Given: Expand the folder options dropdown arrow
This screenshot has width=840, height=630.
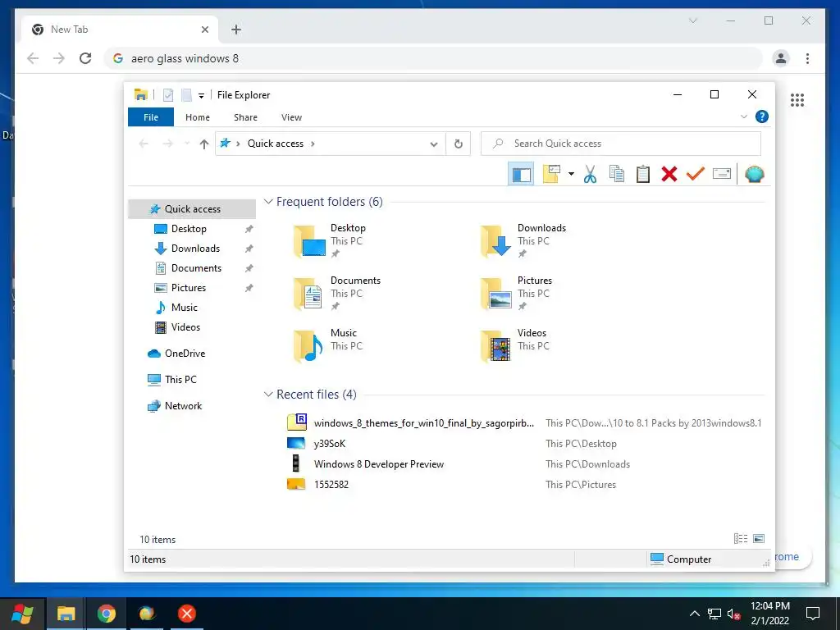Looking at the screenshot, I should pyautogui.click(x=571, y=174).
